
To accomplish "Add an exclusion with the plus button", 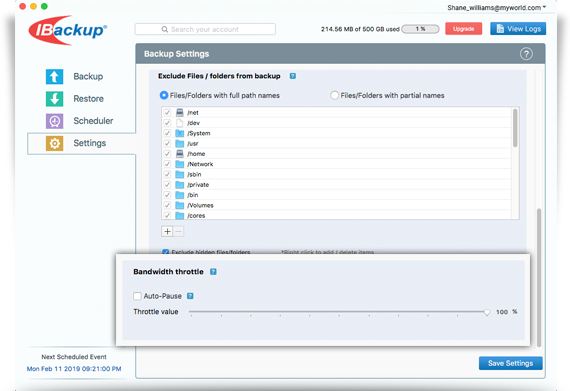I will click(167, 231).
